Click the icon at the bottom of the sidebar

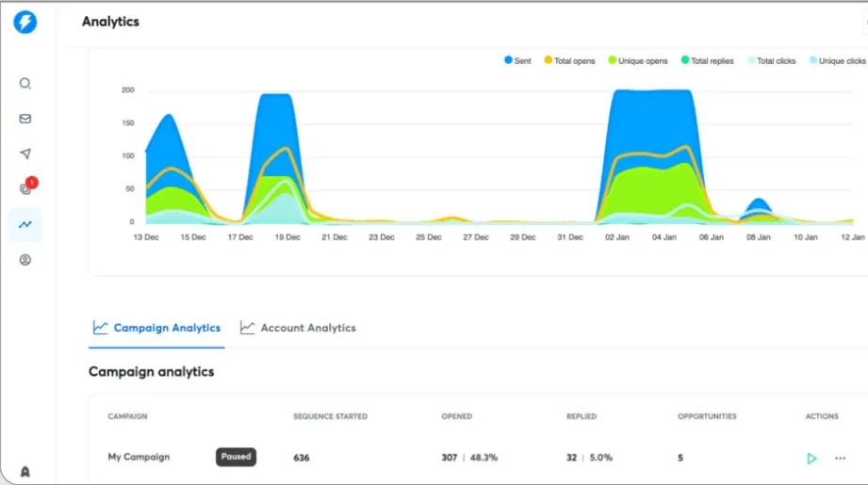25,472
